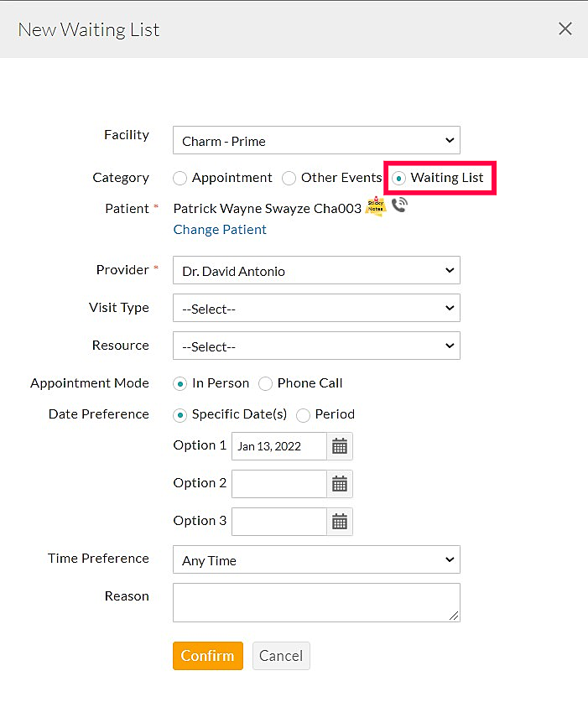588x702 pixels.
Task: Open the Visit Type dropdown
Action: [x=316, y=308]
